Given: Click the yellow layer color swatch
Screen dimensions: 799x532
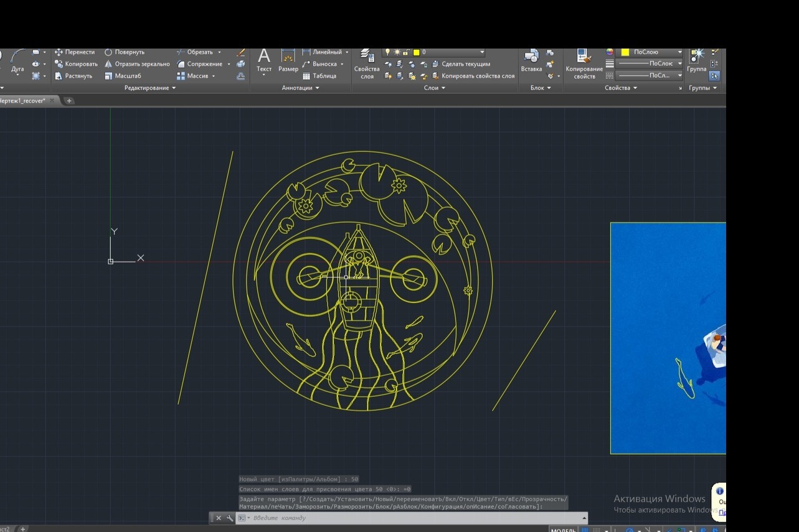Looking at the screenshot, I should tap(416, 52).
